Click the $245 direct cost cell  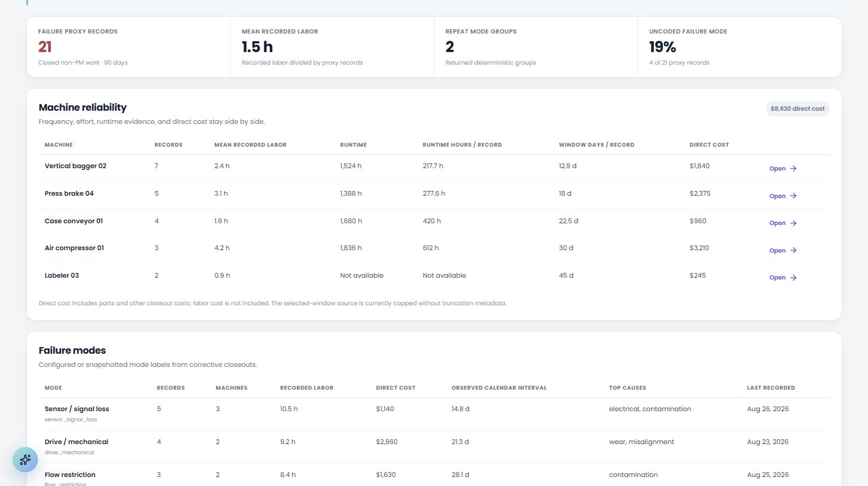698,275
